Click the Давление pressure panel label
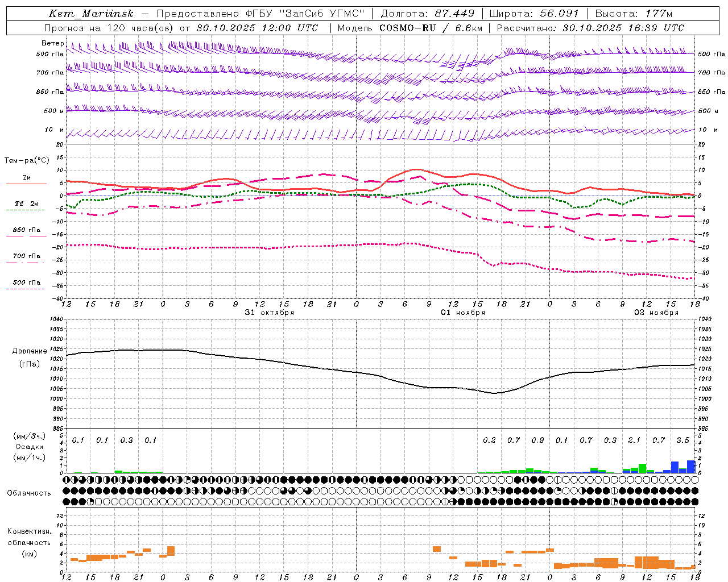 click(30, 351)
